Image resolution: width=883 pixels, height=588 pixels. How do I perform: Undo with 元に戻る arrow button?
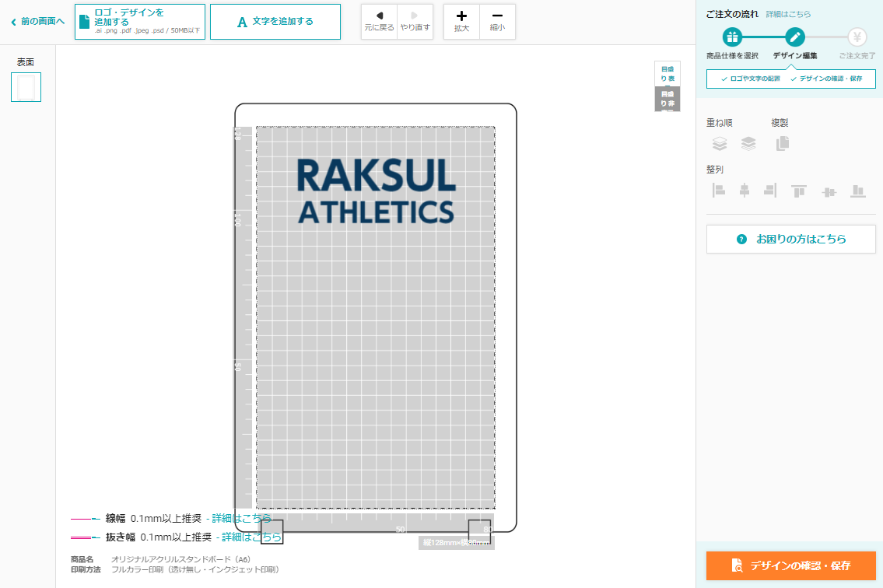379,22
